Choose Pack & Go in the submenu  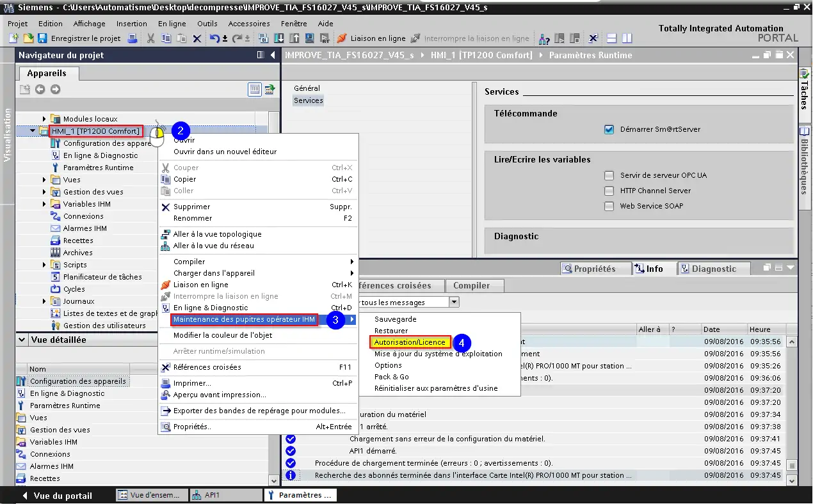(x=392, y=377)
